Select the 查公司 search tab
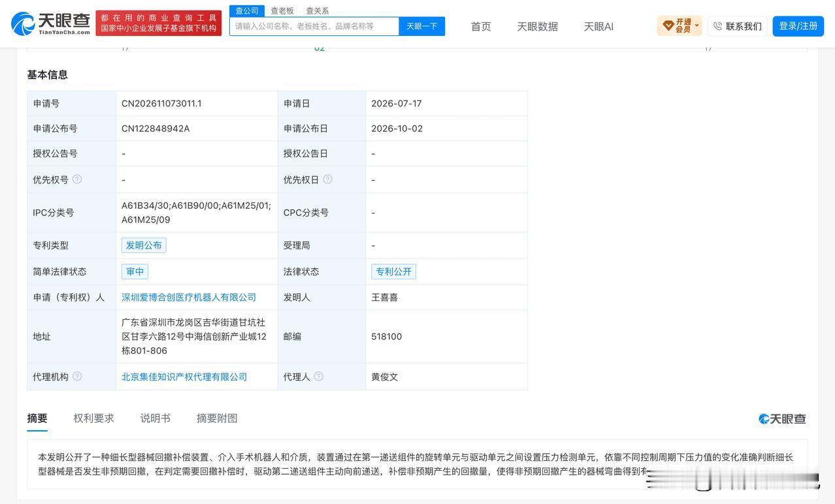 point(247,10)
